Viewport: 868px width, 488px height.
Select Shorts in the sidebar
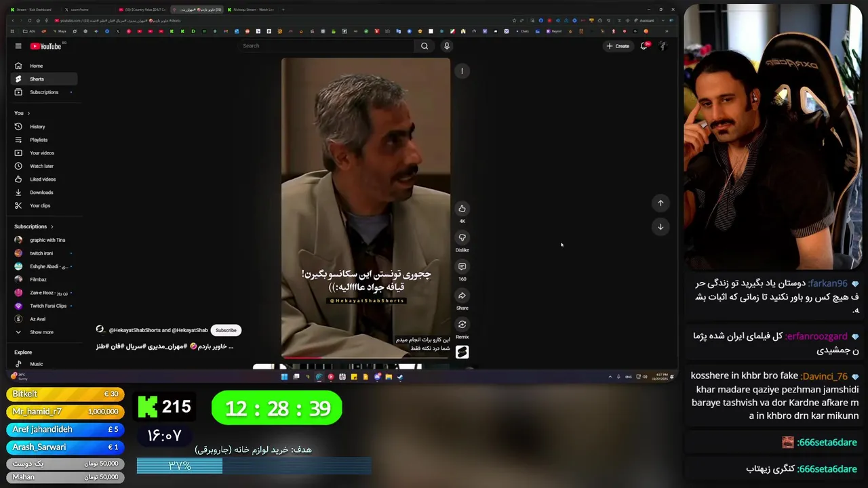pyautogui.click(x=44, y=79)
